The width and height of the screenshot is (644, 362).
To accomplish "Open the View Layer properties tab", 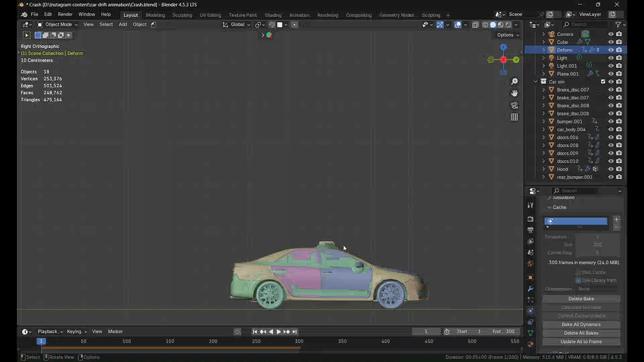I will click(530, 241).
